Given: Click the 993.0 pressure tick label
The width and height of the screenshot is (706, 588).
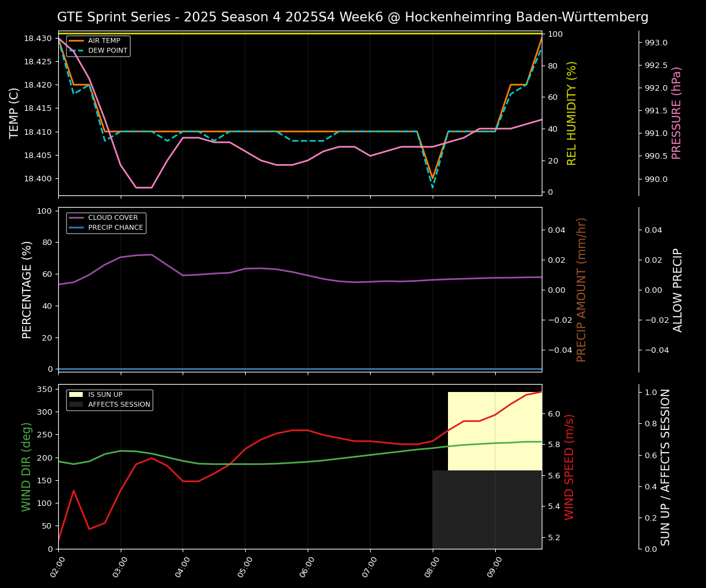Looking at the screenshot, I should coord(656,43).
